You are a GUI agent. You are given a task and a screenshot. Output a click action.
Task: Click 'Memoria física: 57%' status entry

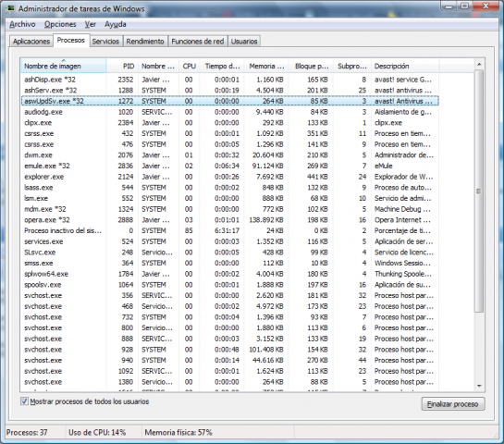click(178, 433)
